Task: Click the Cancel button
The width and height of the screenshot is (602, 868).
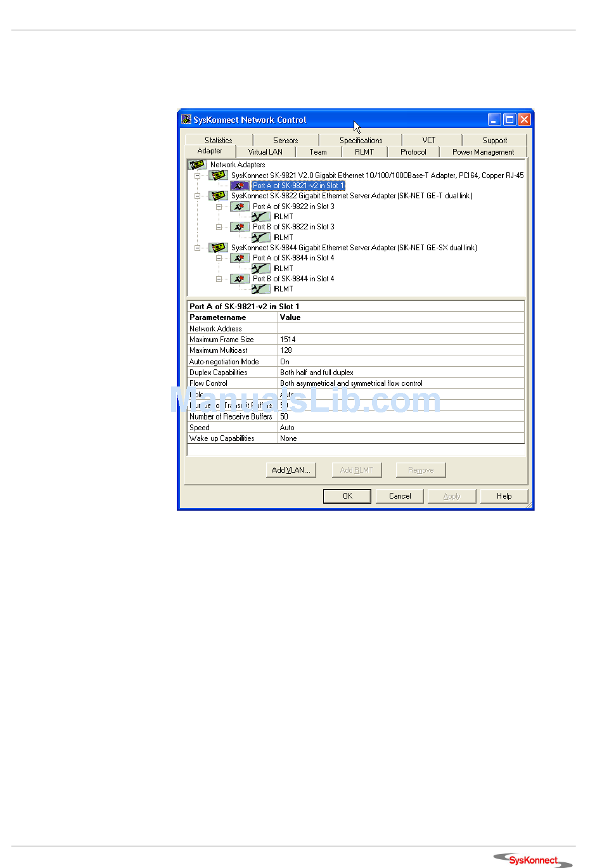Action: (x=400, y=496)
